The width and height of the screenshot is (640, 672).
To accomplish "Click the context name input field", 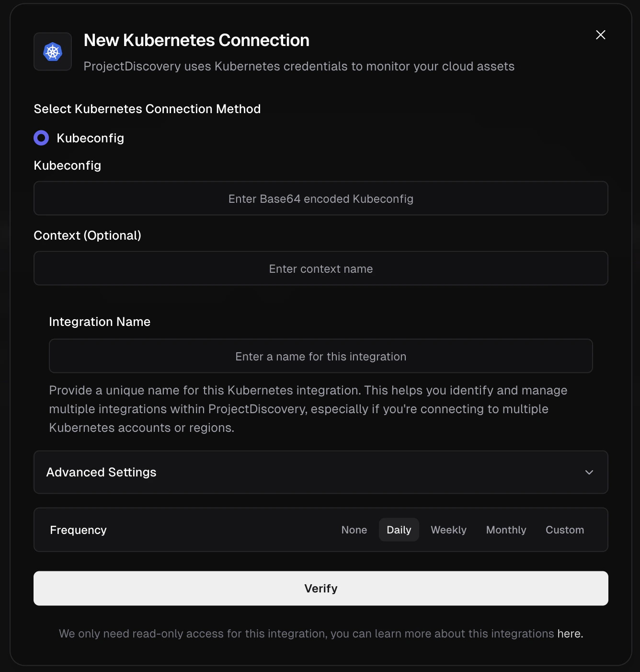I will coord(320,268).
